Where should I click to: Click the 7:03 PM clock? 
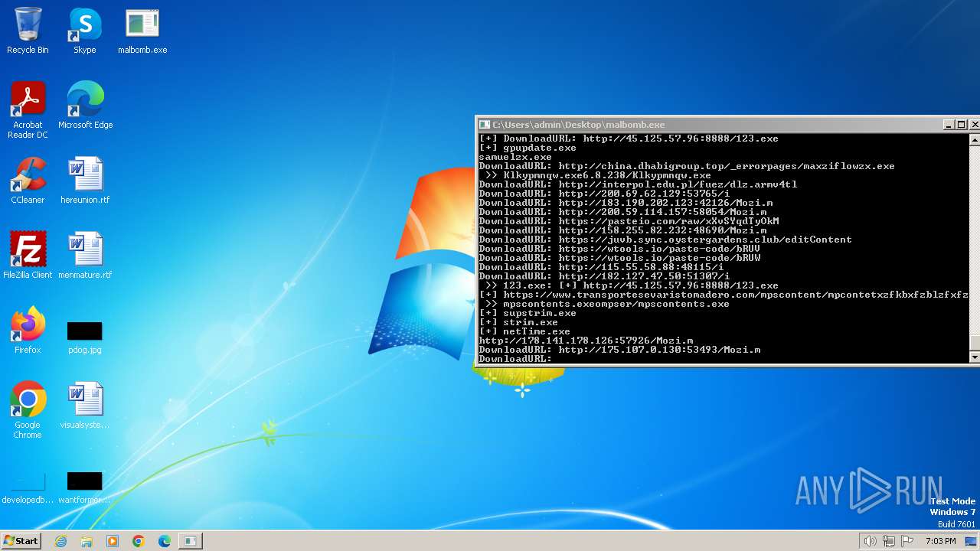(940, 541)
